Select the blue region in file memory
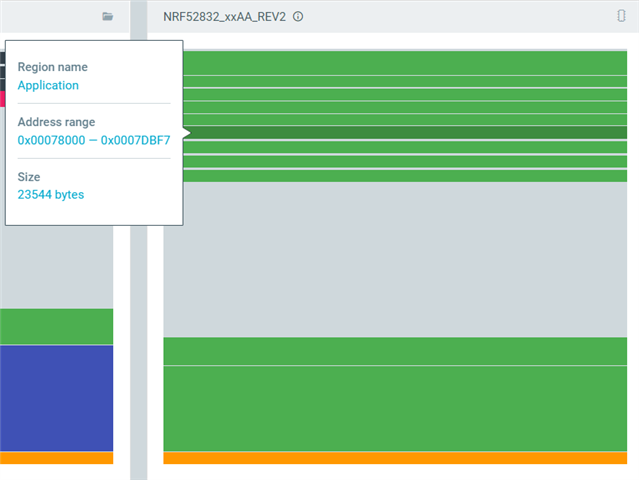Image resolution: width=639 pixels, height=480 pixels. [x=57, y=398]
